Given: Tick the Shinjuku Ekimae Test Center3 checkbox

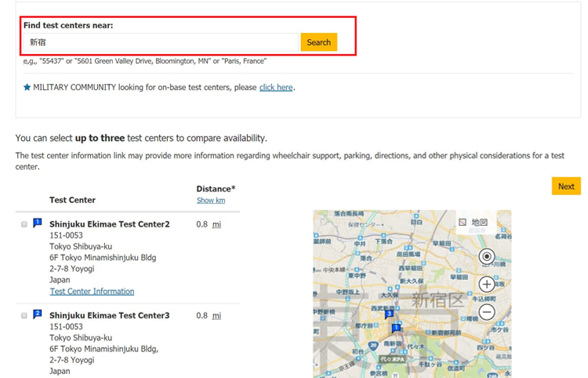Looking at the screenshot, I should (24, 316).
